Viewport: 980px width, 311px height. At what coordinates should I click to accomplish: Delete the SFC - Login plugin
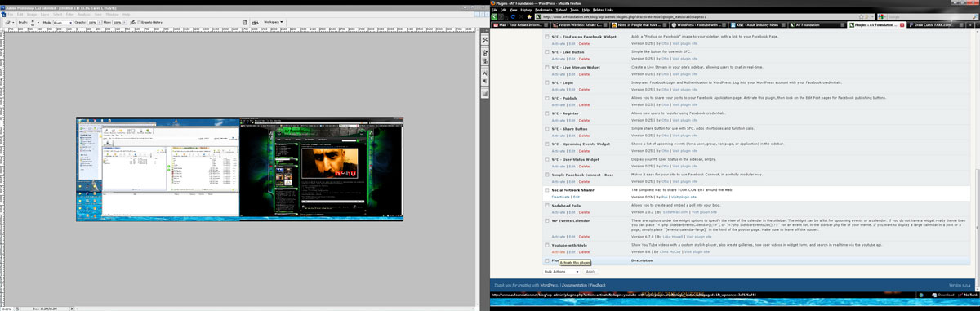[584, 89]
